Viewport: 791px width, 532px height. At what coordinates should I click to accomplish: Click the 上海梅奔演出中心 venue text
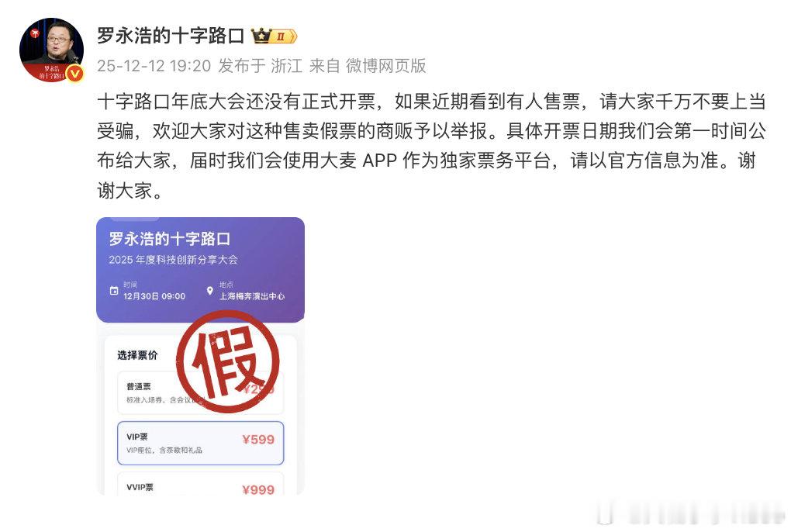[x=252, y=296]
